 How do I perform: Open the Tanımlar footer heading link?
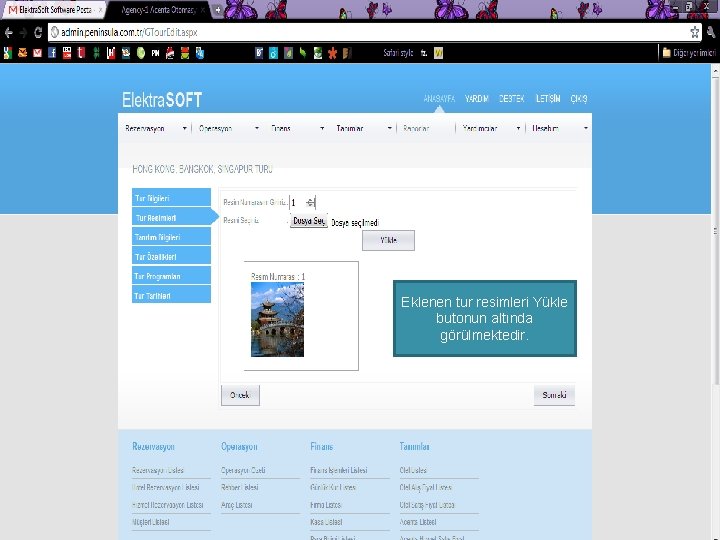point(414,446)
